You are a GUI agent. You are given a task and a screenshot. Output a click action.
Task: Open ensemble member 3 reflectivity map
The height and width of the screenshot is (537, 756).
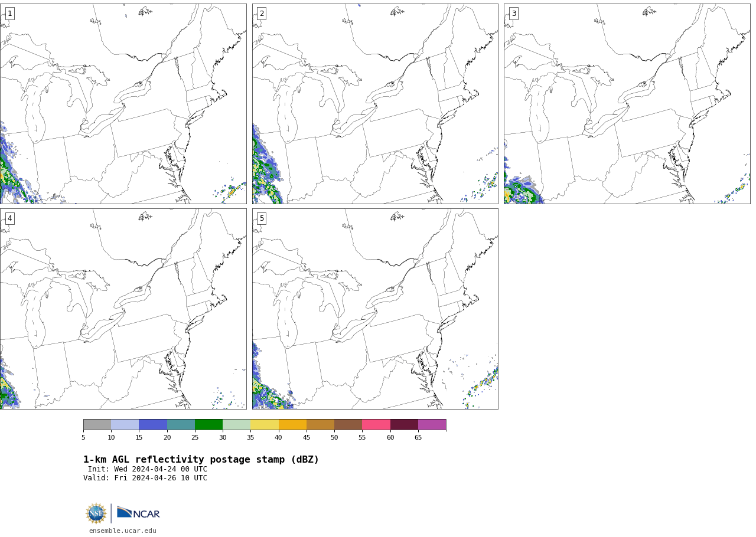tap(627, 104)
